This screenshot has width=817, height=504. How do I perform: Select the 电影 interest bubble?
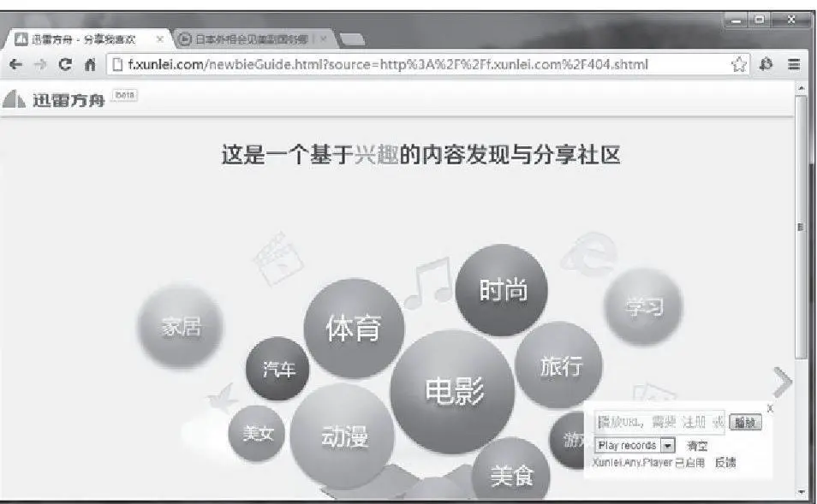[x=454, y=391]
